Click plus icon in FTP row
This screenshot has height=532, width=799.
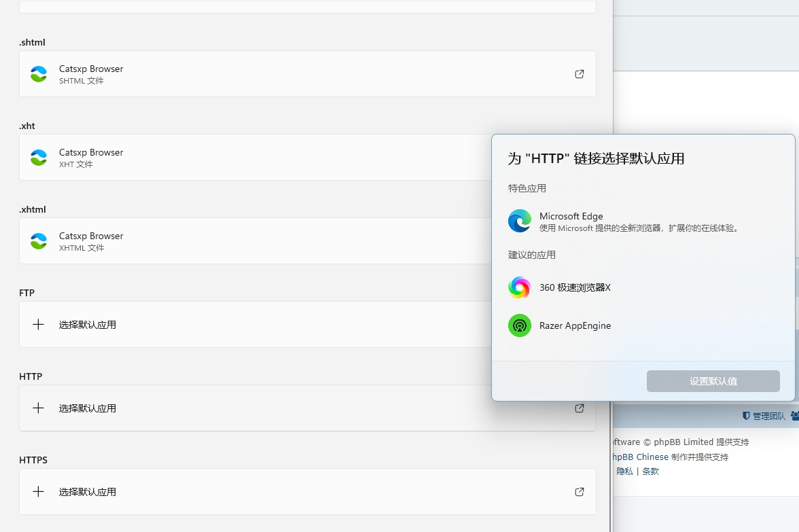pos(38,325)
